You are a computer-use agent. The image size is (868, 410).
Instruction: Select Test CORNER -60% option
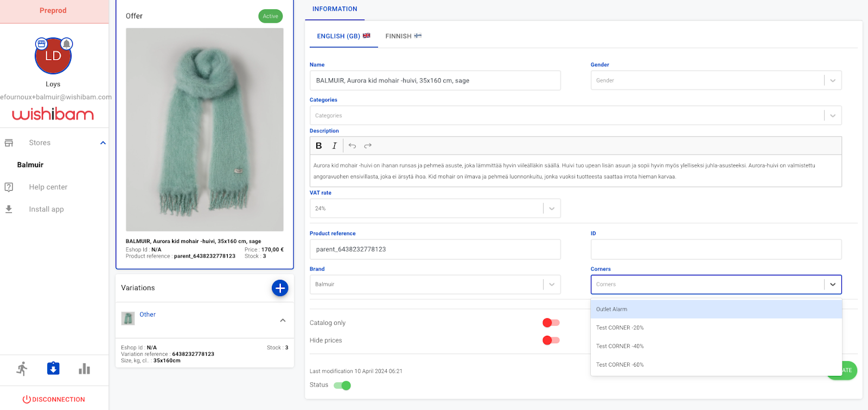[x=716, y=364]
